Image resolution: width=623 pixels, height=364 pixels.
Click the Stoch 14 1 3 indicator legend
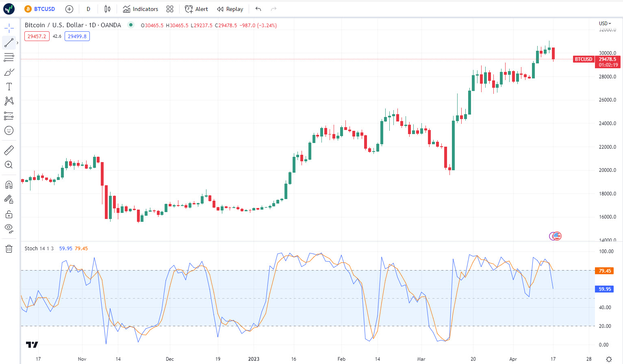point(39,248)
